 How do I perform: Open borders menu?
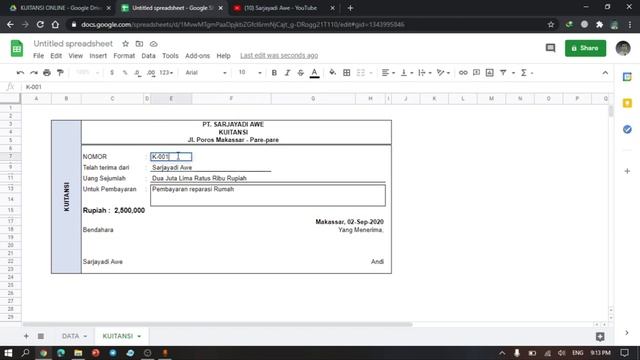[x=347, y=73]
